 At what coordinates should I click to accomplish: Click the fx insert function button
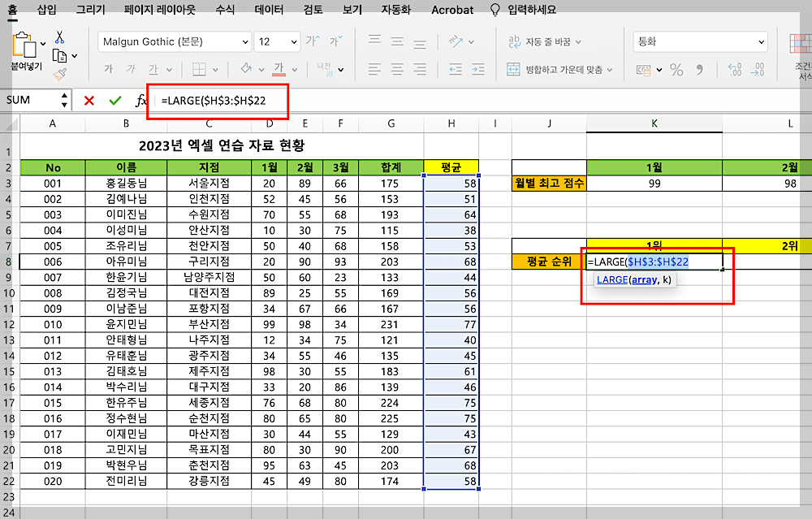(140, 101)
